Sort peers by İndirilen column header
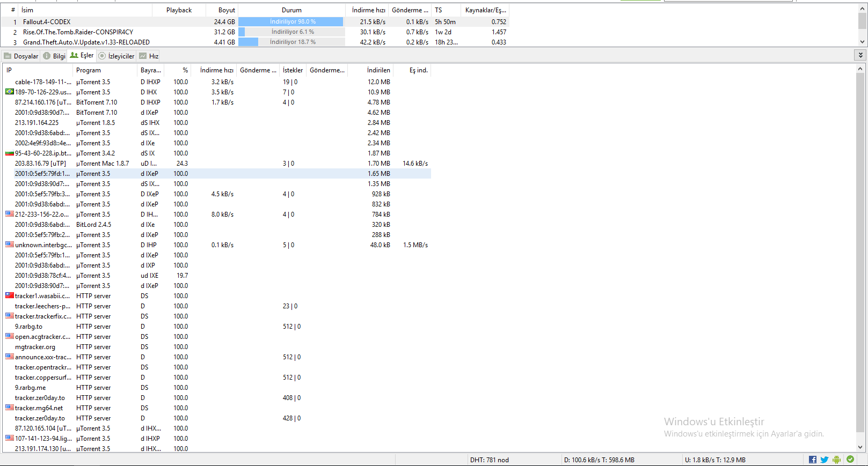This screenshot has width=868, height=466. pos(370,70)
